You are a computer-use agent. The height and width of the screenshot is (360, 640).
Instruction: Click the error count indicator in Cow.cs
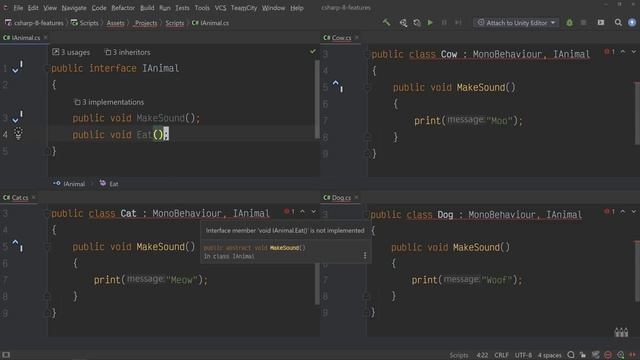tap(610, 51)
